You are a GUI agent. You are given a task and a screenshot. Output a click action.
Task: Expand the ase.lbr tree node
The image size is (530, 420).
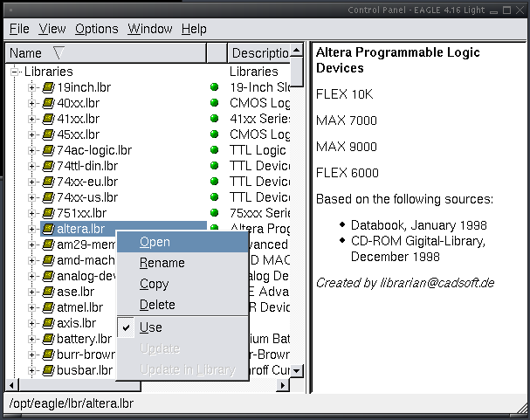pyautogui.click(x=31, y=292)
